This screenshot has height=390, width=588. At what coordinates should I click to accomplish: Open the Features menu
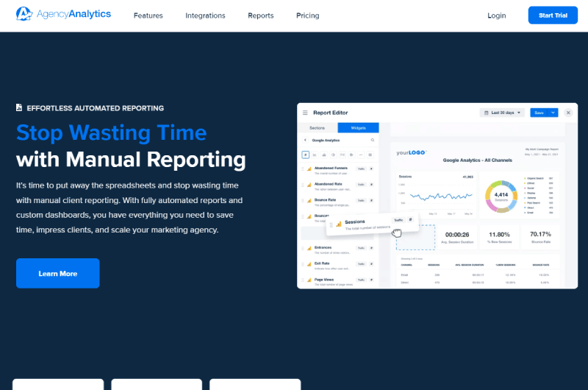pyautogui.click(x=148, y=15)
